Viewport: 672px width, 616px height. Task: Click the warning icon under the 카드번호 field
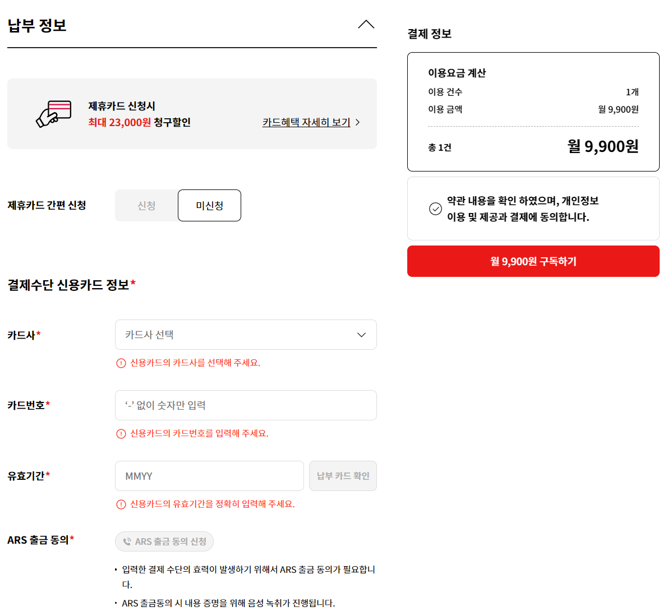click(x=120, y=434)
